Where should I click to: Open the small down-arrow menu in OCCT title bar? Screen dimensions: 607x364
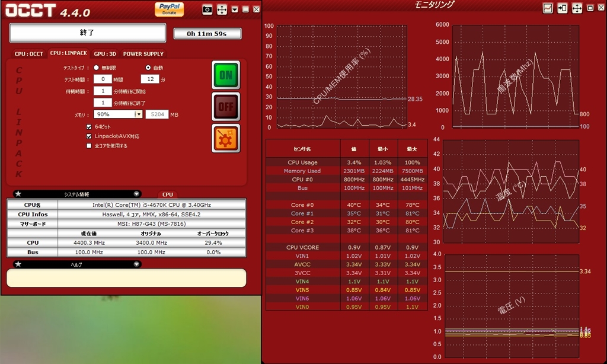[x=235, y=9]
